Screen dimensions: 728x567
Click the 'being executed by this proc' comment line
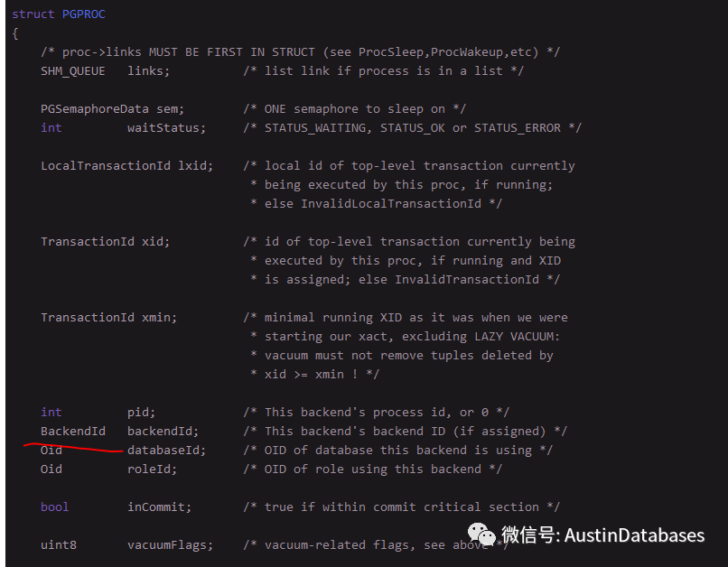point(402,185)
